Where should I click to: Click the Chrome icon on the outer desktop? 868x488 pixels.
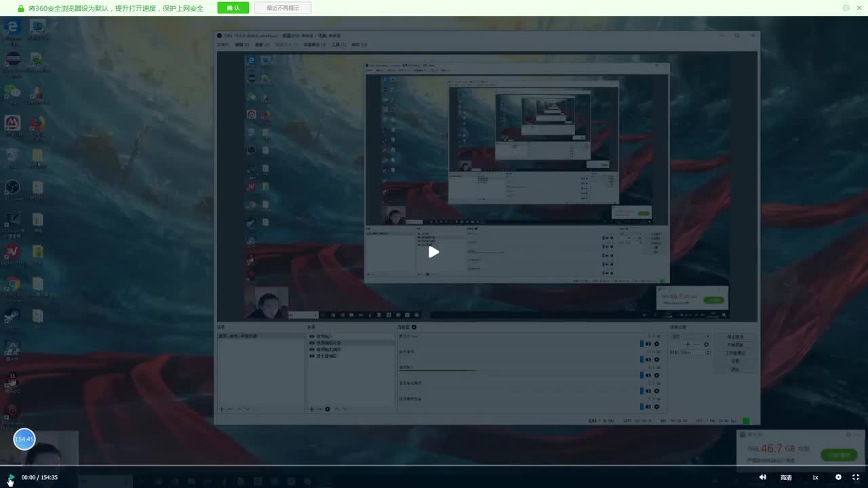[12, 284]
